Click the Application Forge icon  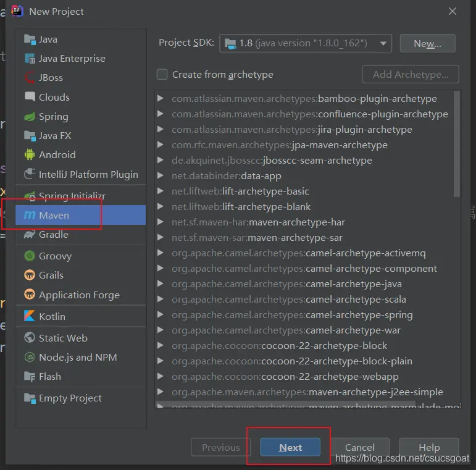click(30, 295)
